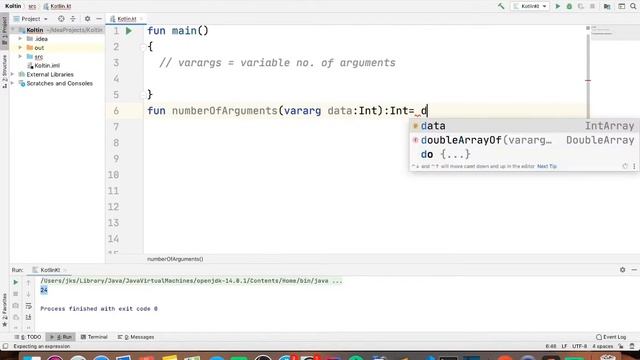Open Project Structure from the toolbar
This screenshot has height=360, width=640.
(x=607, y=6)
